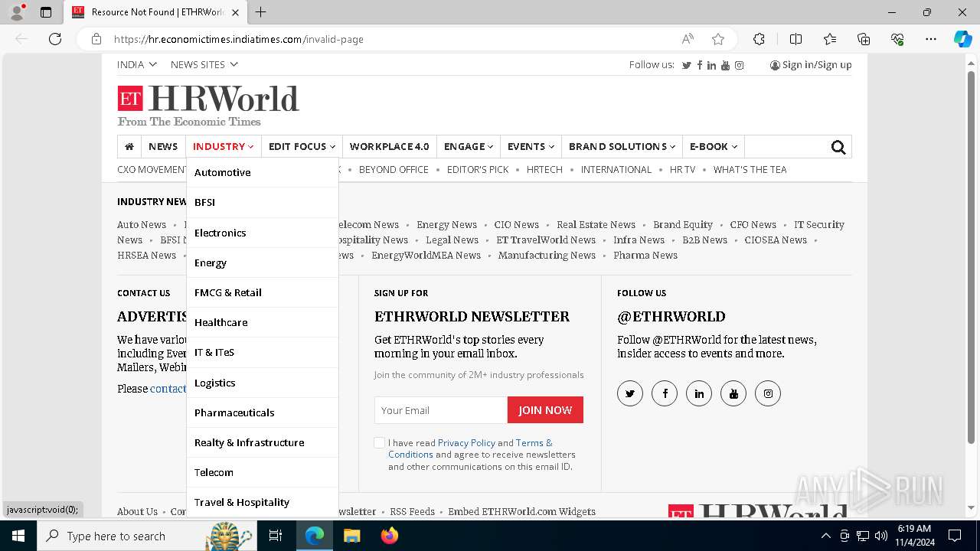Select Pharmaceuticals from Industry menu

pos(263,412)
